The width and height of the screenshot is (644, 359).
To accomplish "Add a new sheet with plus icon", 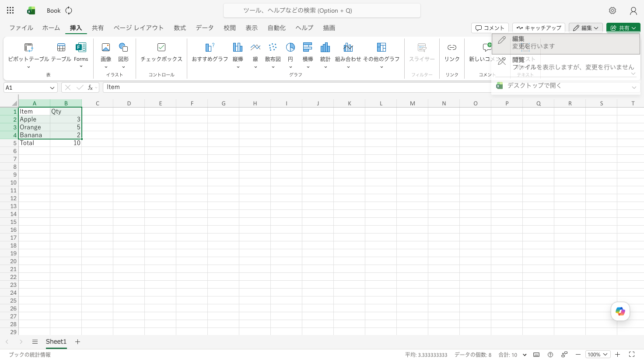I will coord(77,342).
